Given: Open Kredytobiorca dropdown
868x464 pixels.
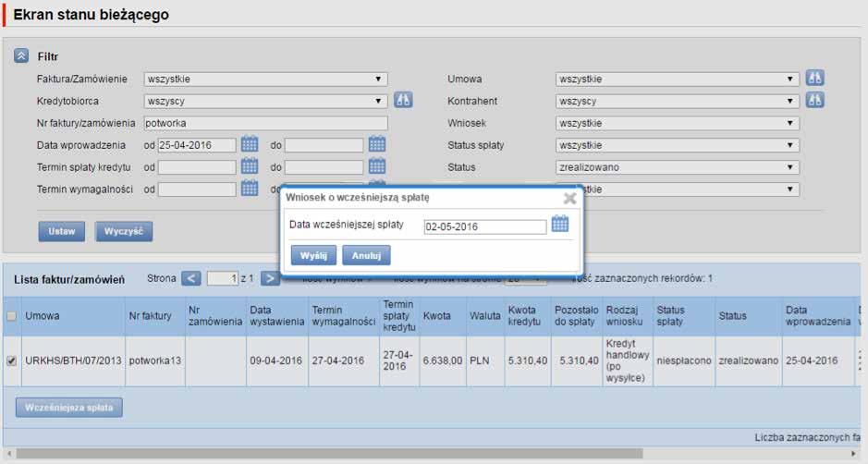Looking at the screenshot, I should click(x=265, y=102).
